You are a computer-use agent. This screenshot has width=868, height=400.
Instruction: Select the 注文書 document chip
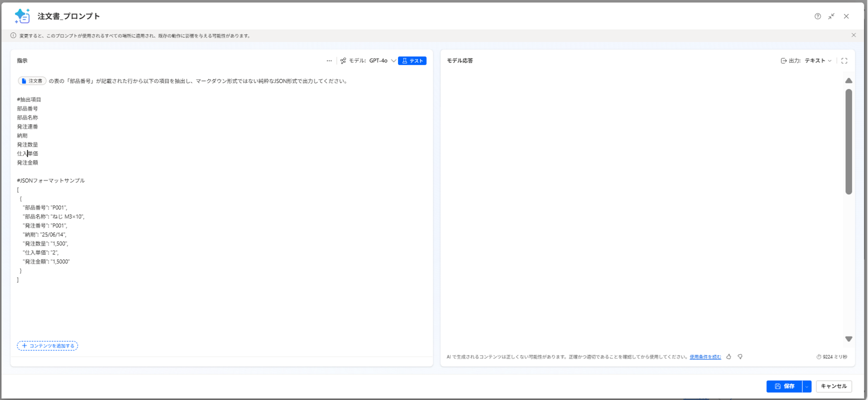32,81
